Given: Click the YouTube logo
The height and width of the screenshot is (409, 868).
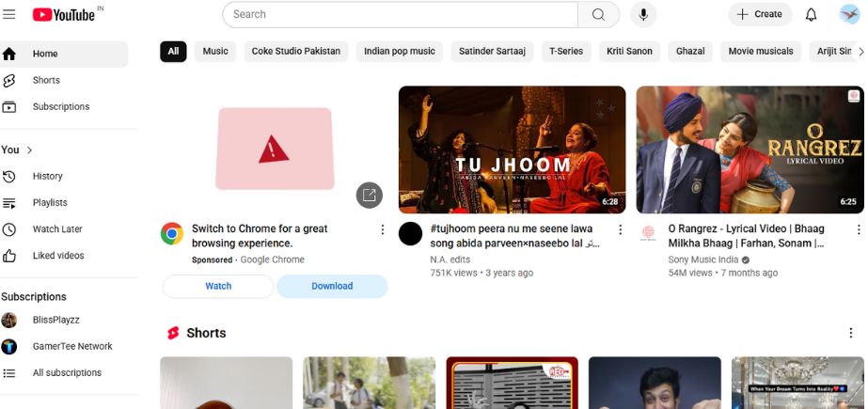Looking at the screenshot, I should coord(64,14).
